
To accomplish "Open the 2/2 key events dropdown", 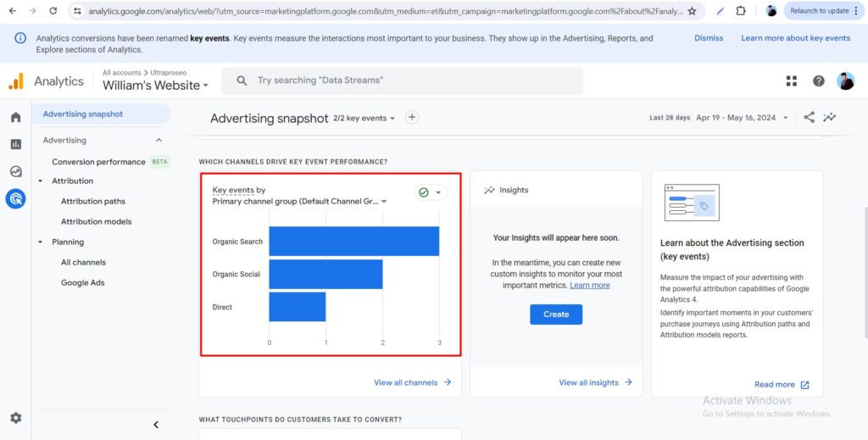I will [364, 119].
